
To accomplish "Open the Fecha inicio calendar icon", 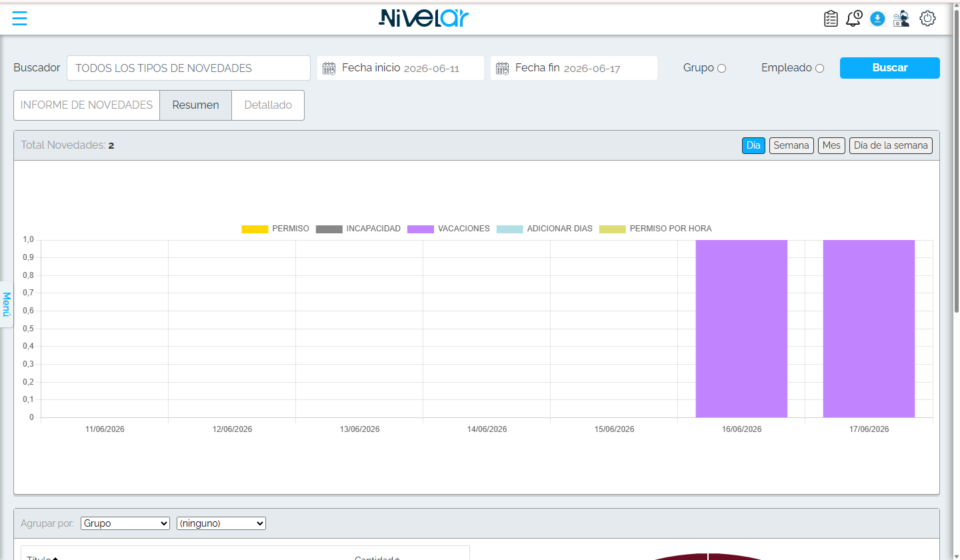I will point(329,68).
